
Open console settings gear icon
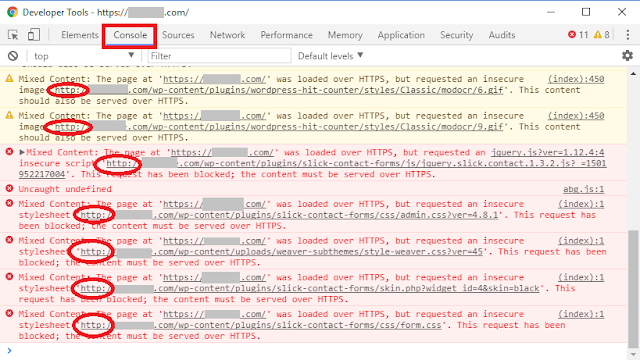pyautogui.click(x=627, y=56)
